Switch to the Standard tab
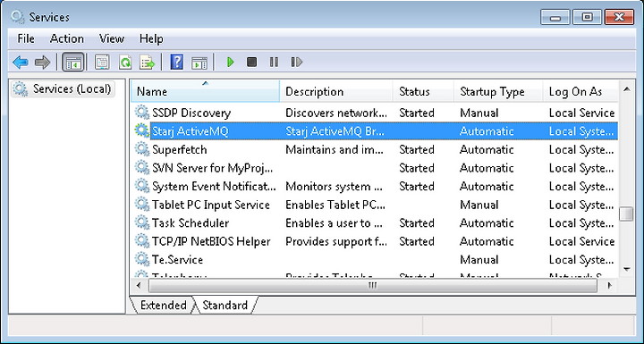 (x=225, y=306)
